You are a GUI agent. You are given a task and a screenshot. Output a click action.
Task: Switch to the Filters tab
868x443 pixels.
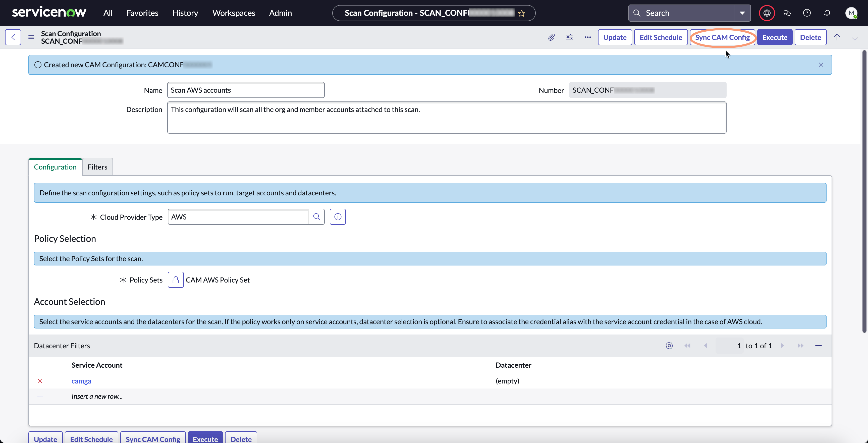pyautogui.click(x=97, y=167)
